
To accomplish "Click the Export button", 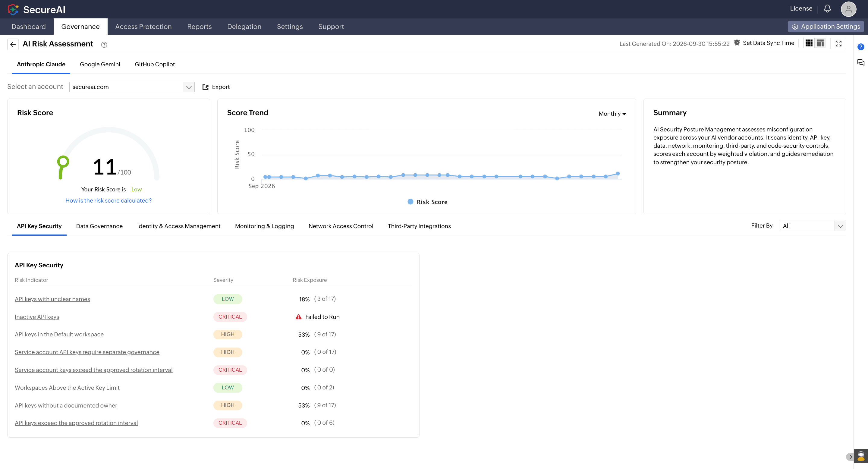I will click(216, 87).
